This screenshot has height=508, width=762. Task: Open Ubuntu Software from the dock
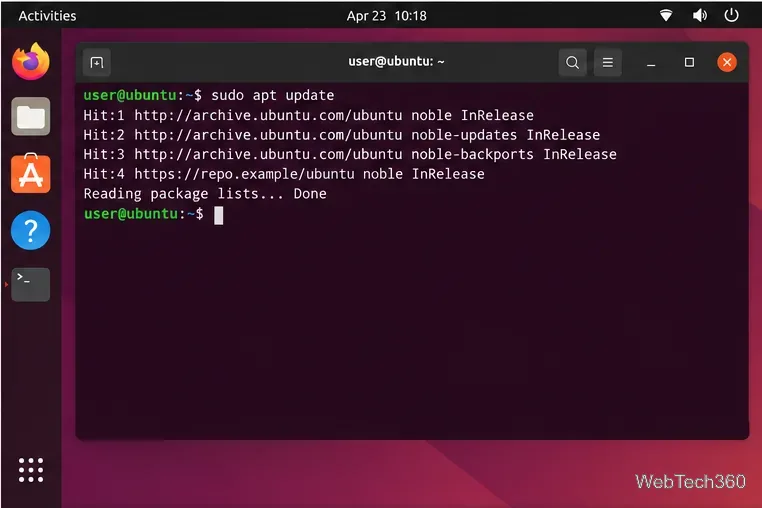pyautogui.click(x=31, y=174)
